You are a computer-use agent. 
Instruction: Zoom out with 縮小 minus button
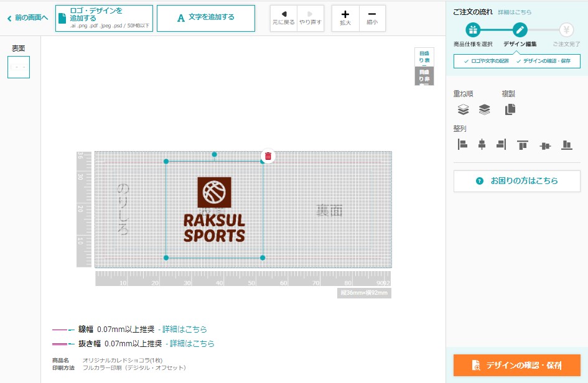[x=372, y=18]
